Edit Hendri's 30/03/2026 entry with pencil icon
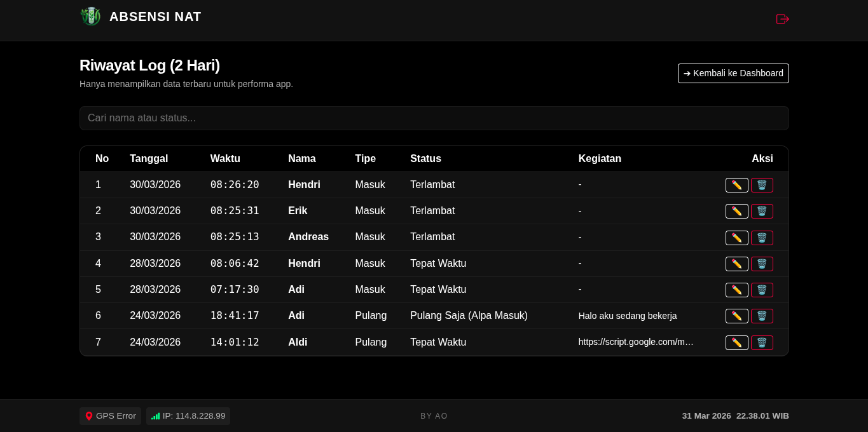The height and width of the screenshot is (432, 868). tap(736, 185)
